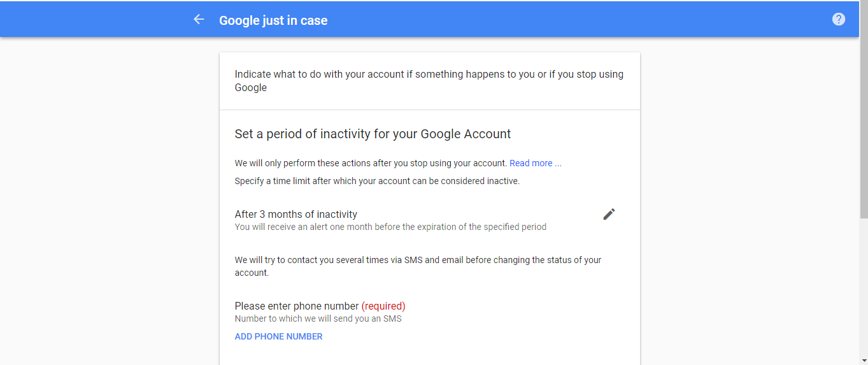The height and width of the screenshot is (365, 868).
Task: Click the "Google just in case" page title
Action: [x=273, y=20]
